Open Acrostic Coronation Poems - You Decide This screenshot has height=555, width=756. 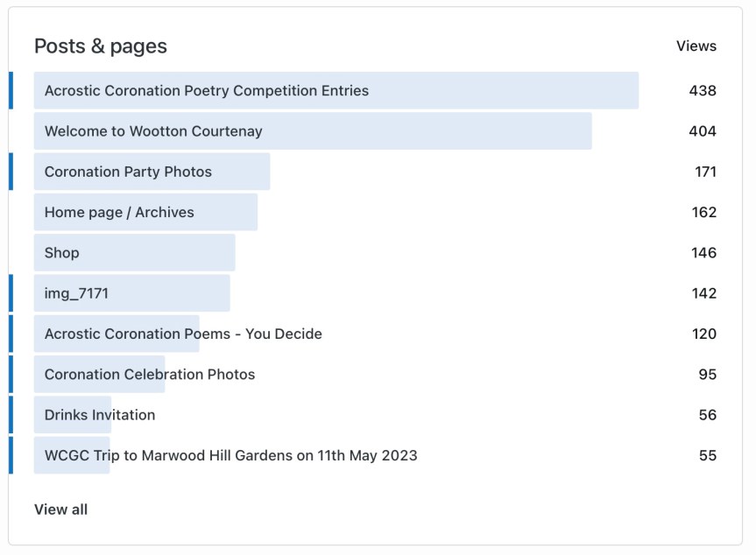point(183,334)
